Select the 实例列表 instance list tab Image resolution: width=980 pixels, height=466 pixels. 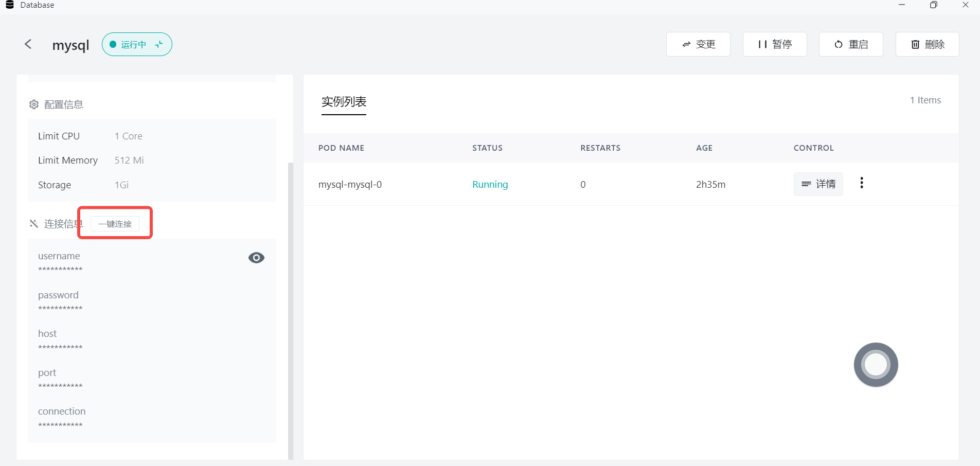(344, 102)
